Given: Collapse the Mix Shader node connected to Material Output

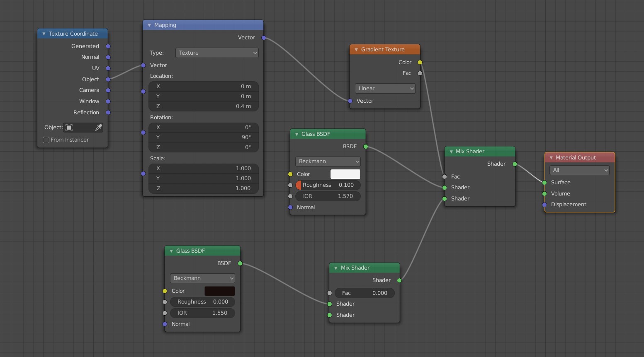Looking at the screenshot, I should click(x=451, y=152).
